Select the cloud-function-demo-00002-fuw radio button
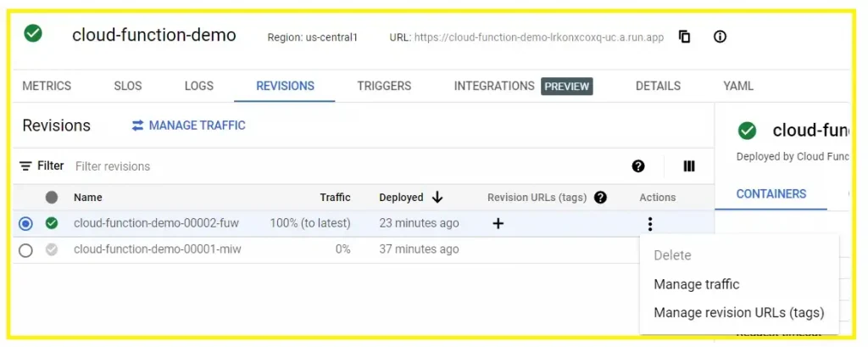Screen dimensions: 868x347 click(25, 224)
